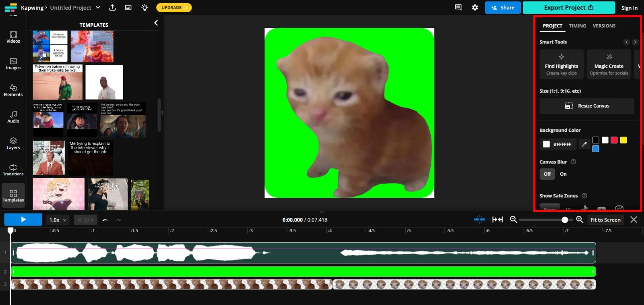Open the Elements sidebar panel
Screen dimensions: 644x305
pos(13,91)
